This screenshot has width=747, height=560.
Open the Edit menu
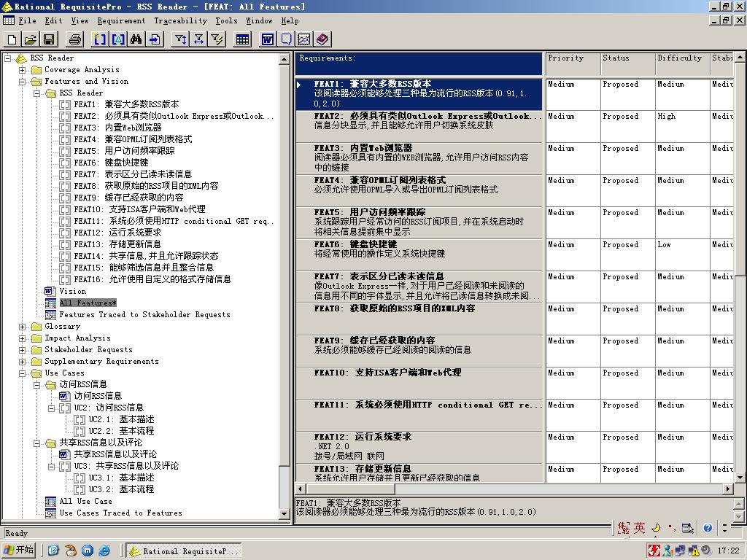53,20
